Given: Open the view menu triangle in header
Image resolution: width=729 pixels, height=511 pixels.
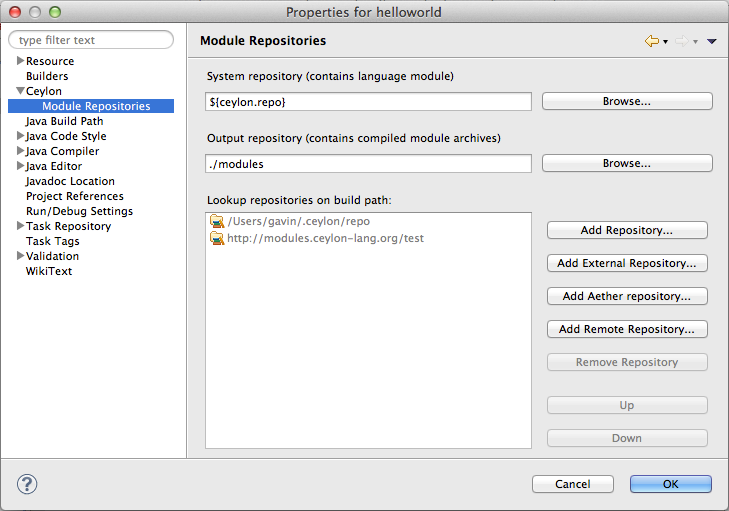Looking at the screenshot, I should click(711, 41).
